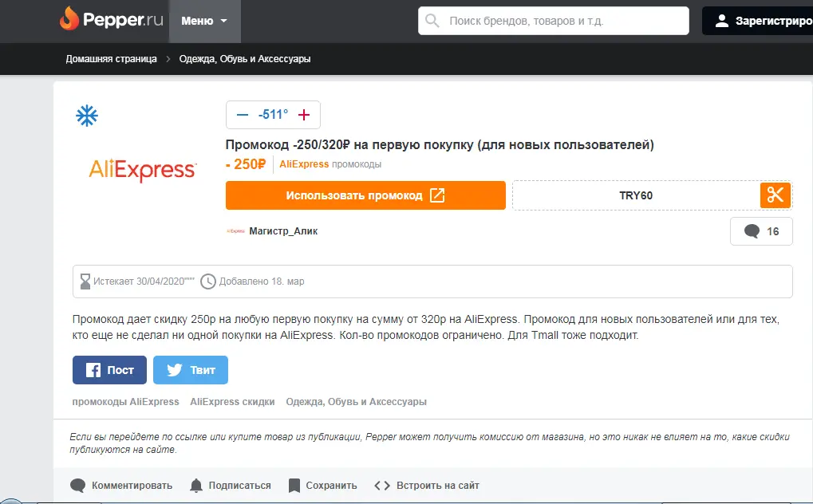Click the blue snowflake cold-deal icon
813x504 pixels.
coord(87,116)
